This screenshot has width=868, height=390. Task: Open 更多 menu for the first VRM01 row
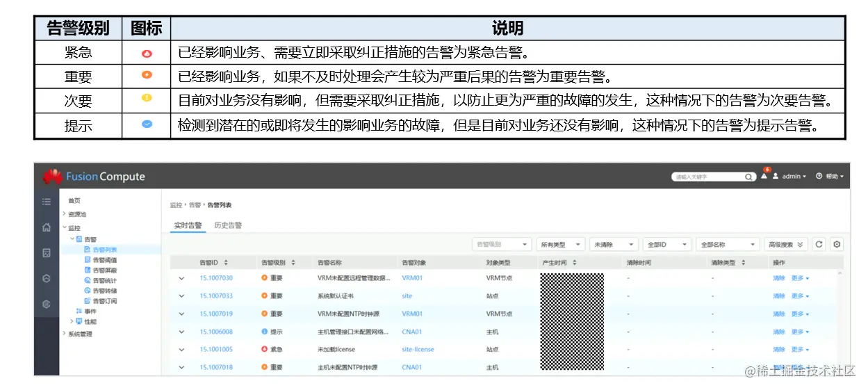800,278
